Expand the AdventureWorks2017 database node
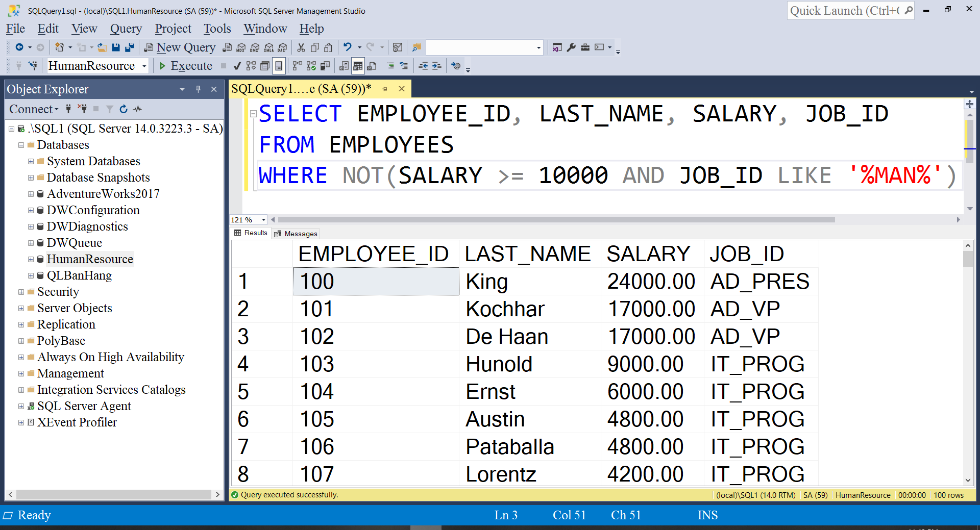 point(31,194)
